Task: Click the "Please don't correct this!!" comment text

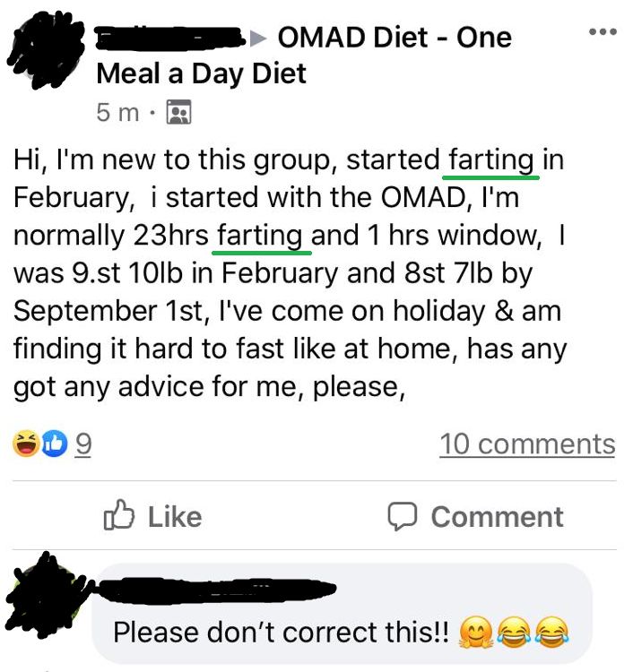Action: pyautogui.click(x=281, y=633)
